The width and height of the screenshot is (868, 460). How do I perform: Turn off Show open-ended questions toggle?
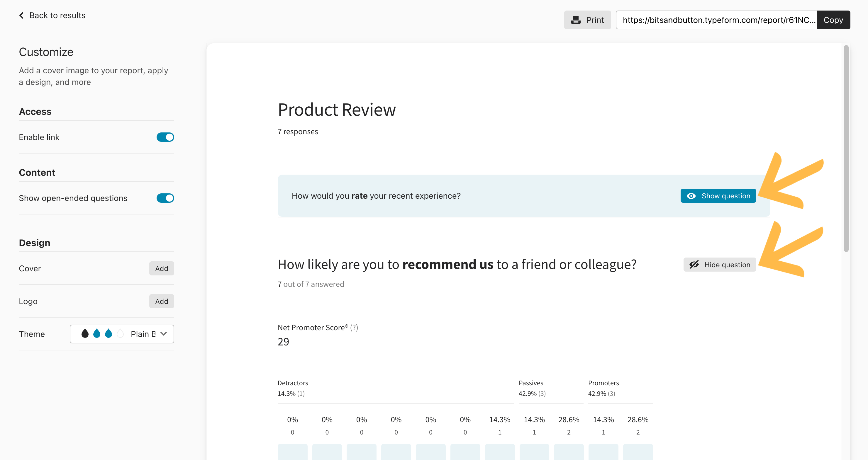click(x=165, y=198)
